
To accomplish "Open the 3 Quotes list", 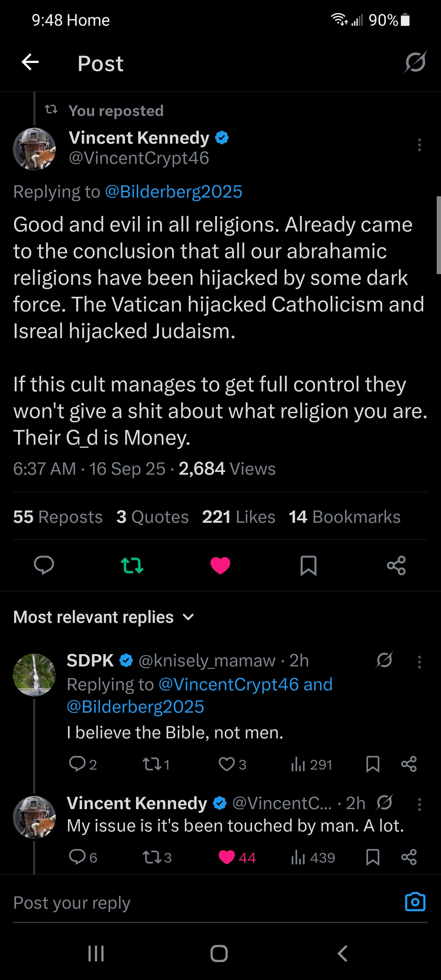I will pos(152,517).
